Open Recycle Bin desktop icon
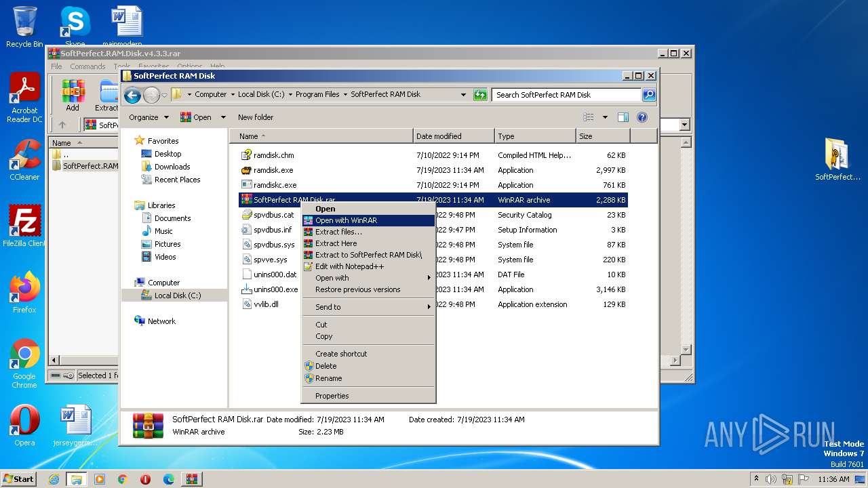Viewport: 868px width, 488px height. [24, 27]
